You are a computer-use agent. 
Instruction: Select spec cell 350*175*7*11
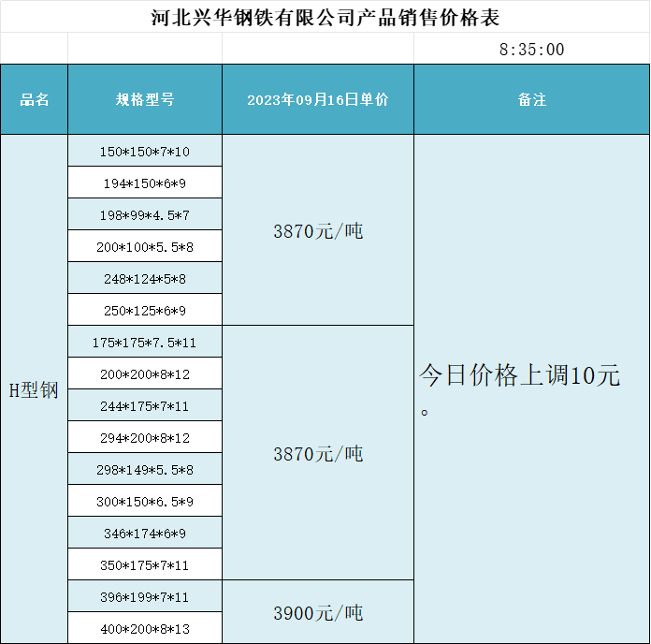(x=145, y=564)
